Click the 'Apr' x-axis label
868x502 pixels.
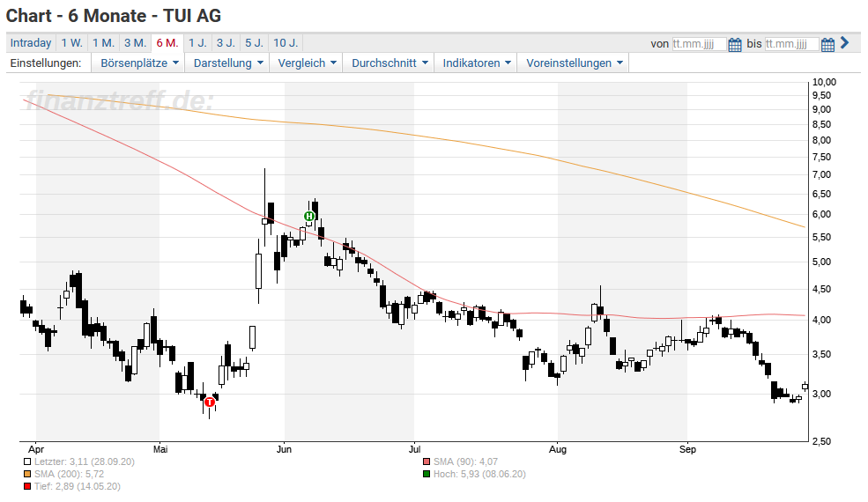click(x=36, y=449)
